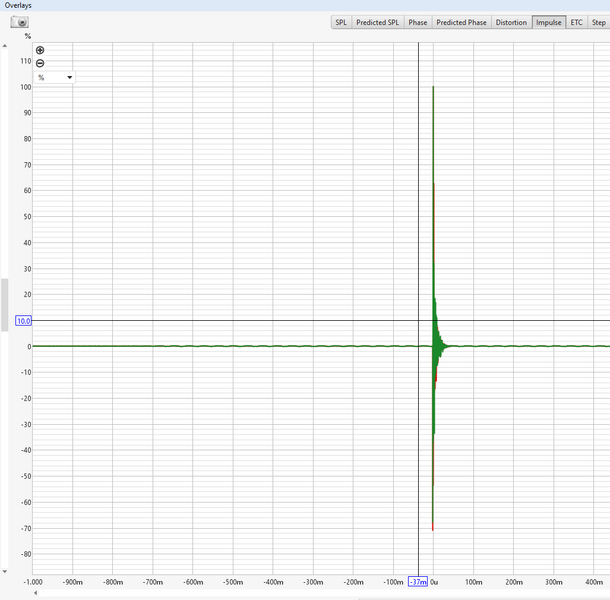Click the vertical scrollbar thumb
The image size is (610, 600).
tap(5, 305)
